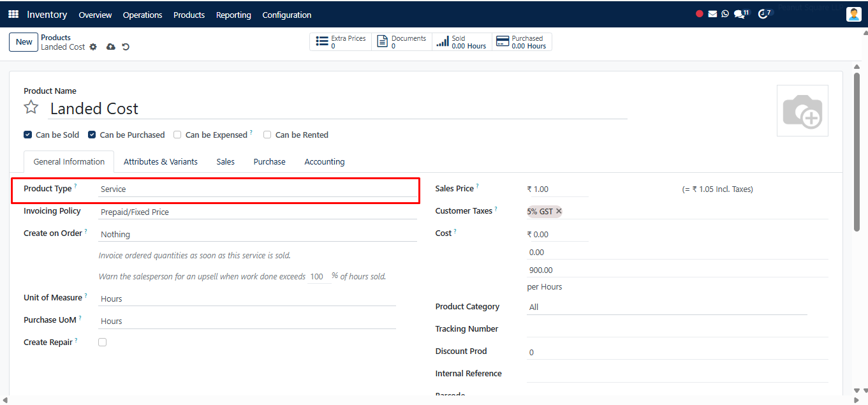Open the Create on Order dropdown
This screenshot has height=405, width=868.
[258, 235]
